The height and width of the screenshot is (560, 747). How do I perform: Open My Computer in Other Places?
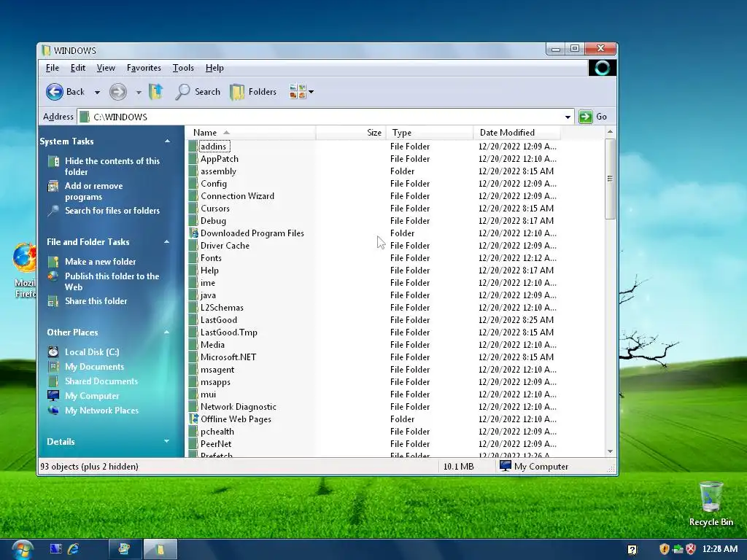tap(92, 396)
